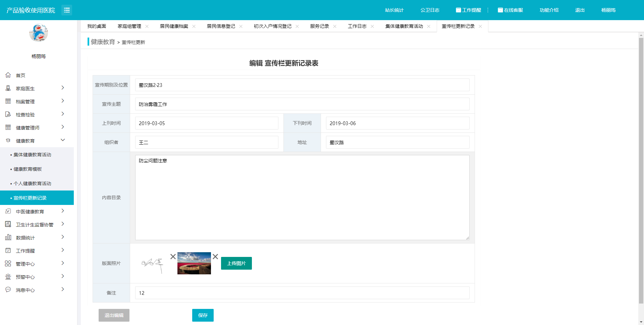Click the 首页 home icon in sidebar
Screen dimensions: 644x325
click(x=8, y=75)
